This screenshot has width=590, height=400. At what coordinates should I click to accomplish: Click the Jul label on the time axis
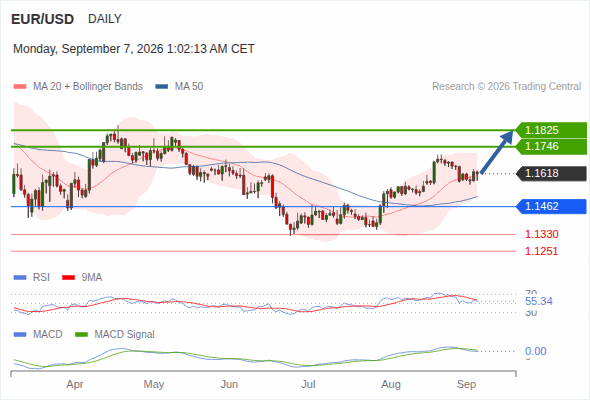[x=308, y=385]
